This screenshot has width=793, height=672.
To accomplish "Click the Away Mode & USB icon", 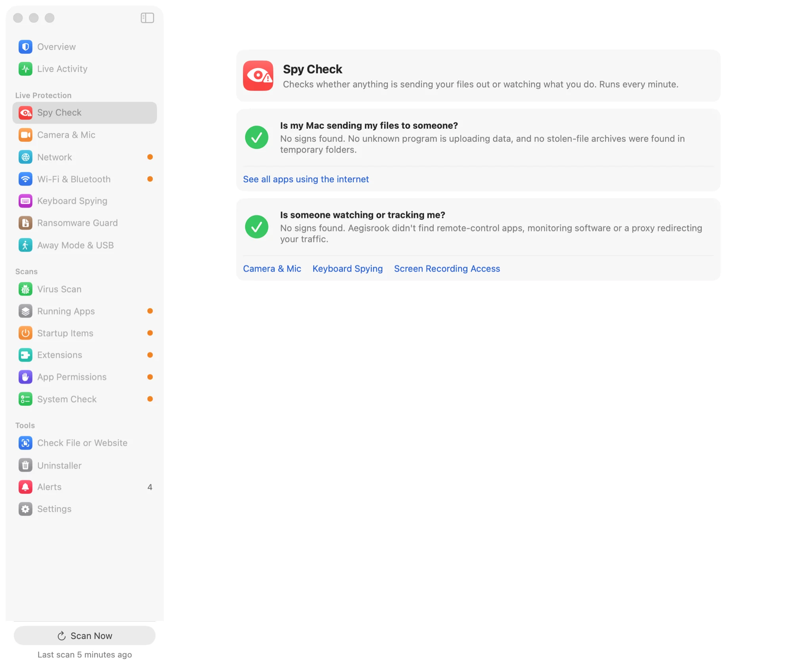I will coord(25,245).
